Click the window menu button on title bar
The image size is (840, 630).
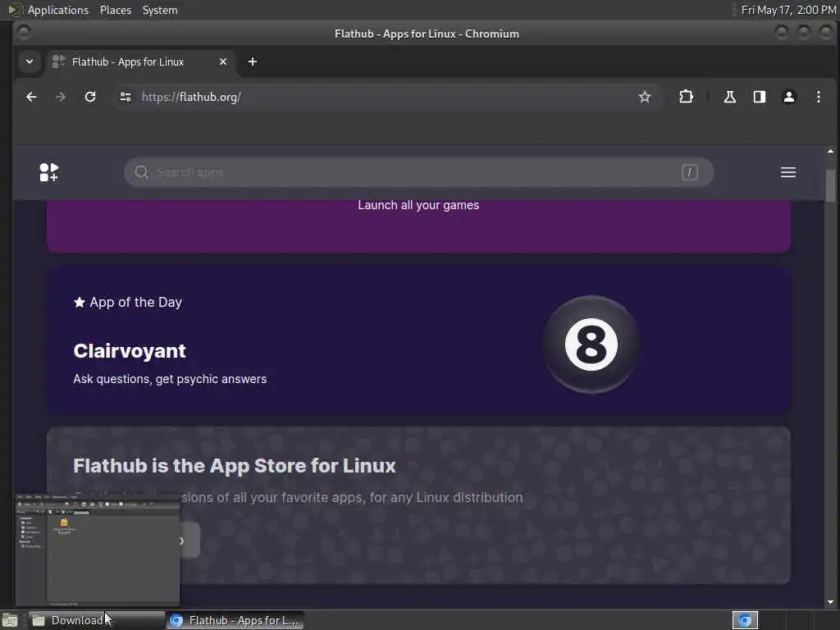coord(24,33)
